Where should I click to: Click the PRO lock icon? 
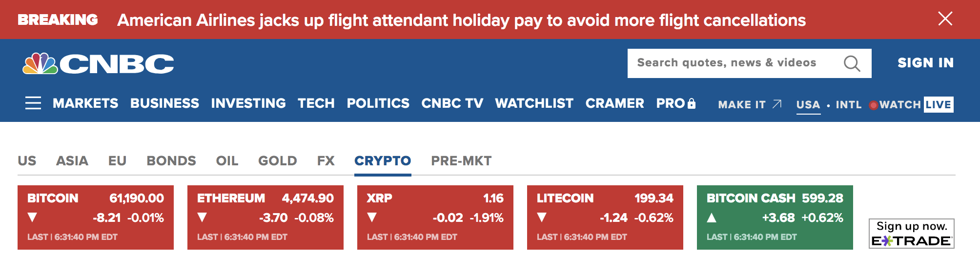coord(691,103)
